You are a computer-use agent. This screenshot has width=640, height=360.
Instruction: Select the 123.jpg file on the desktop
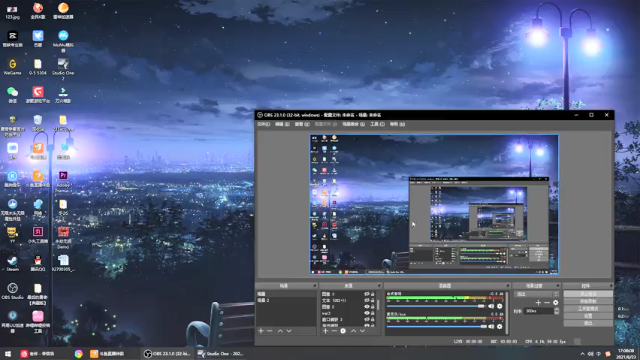tap(13, 12)
